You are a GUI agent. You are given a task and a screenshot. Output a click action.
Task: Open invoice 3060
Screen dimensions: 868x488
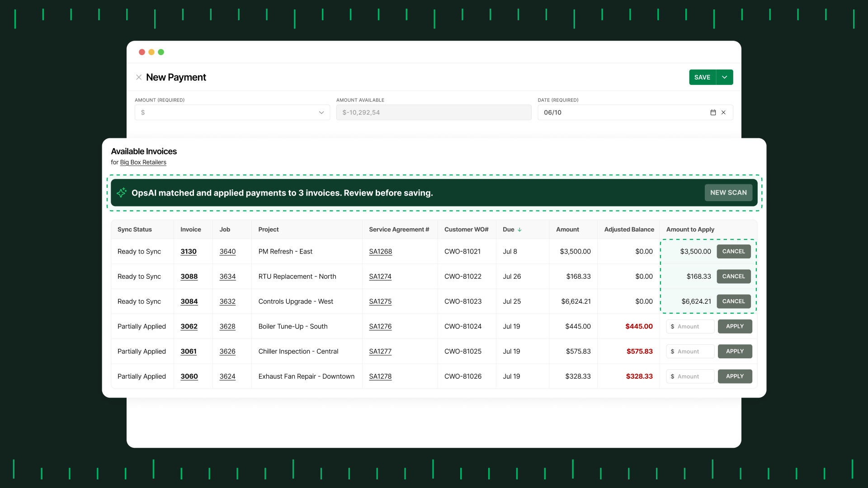point(189,376)
